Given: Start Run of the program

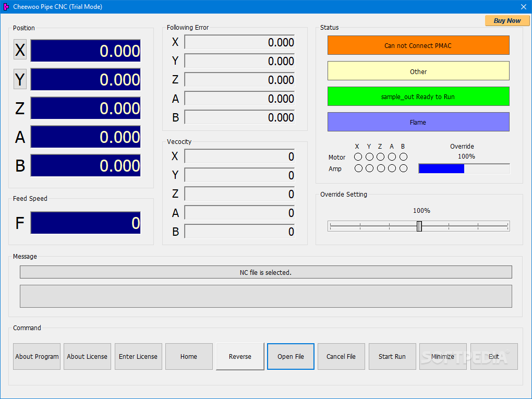Looking at the screenshot, I should pyautogui.click(x=392, y=356).
